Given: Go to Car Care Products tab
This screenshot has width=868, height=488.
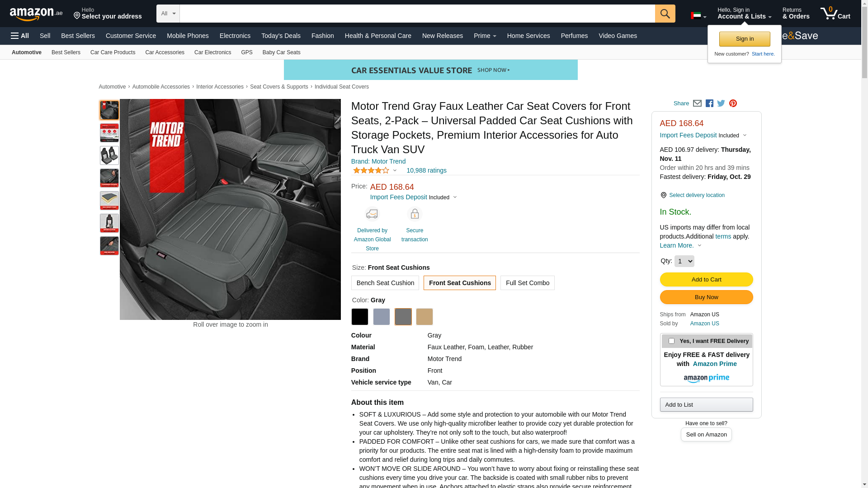Looking at the screenshot, I should tap(113, 52).
